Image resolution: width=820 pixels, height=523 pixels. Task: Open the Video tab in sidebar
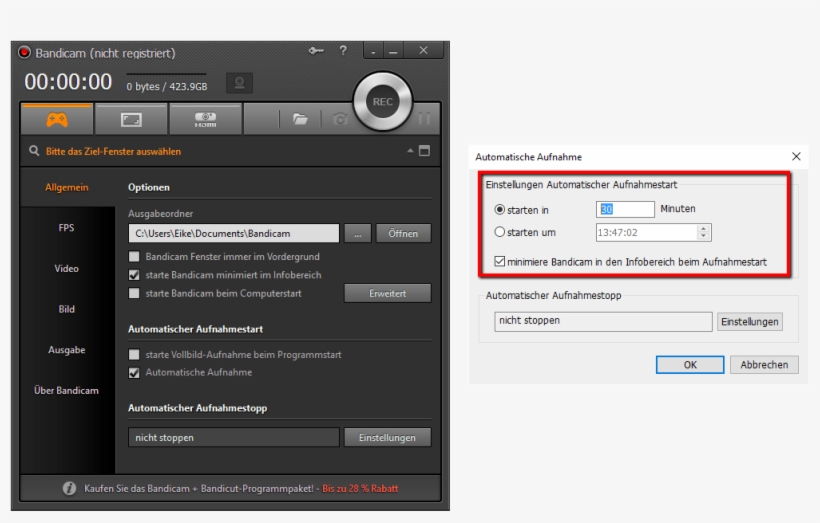coord(66,268)
